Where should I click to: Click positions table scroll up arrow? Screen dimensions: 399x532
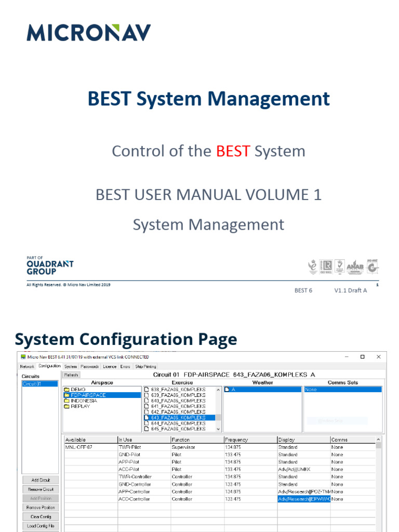[x=378, y=440]
